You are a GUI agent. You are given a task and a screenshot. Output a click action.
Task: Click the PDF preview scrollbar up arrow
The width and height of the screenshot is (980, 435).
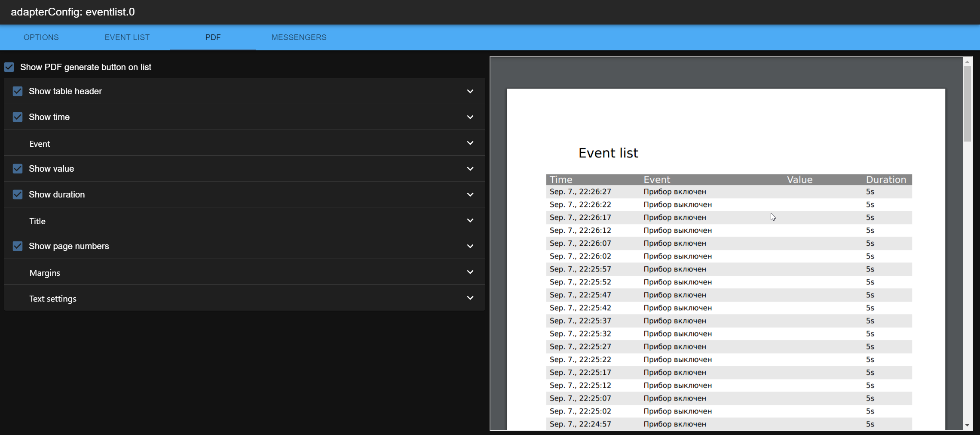pos(967,62)
